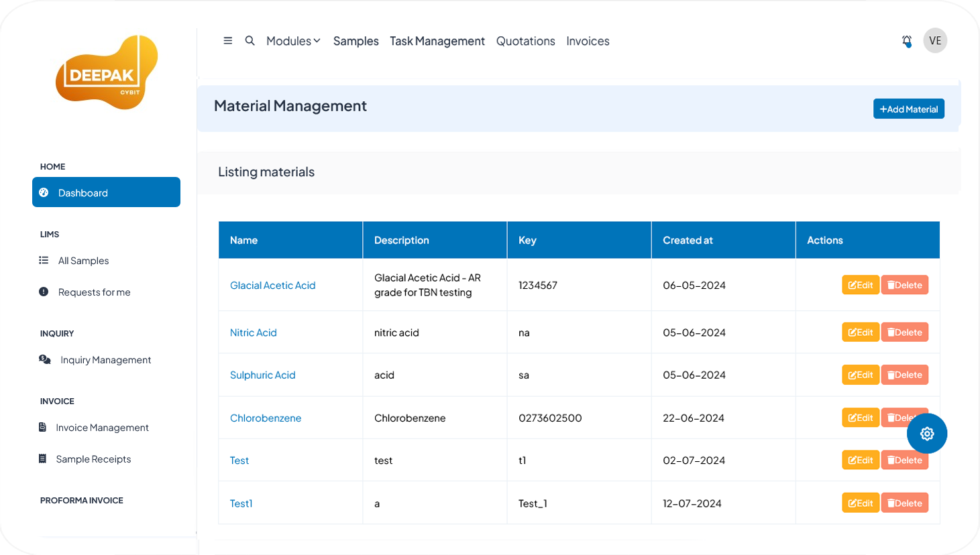Viewport: 980px width, 555px height.
Task: Delete the Nitric Acid material
Action: coord(904,332)
